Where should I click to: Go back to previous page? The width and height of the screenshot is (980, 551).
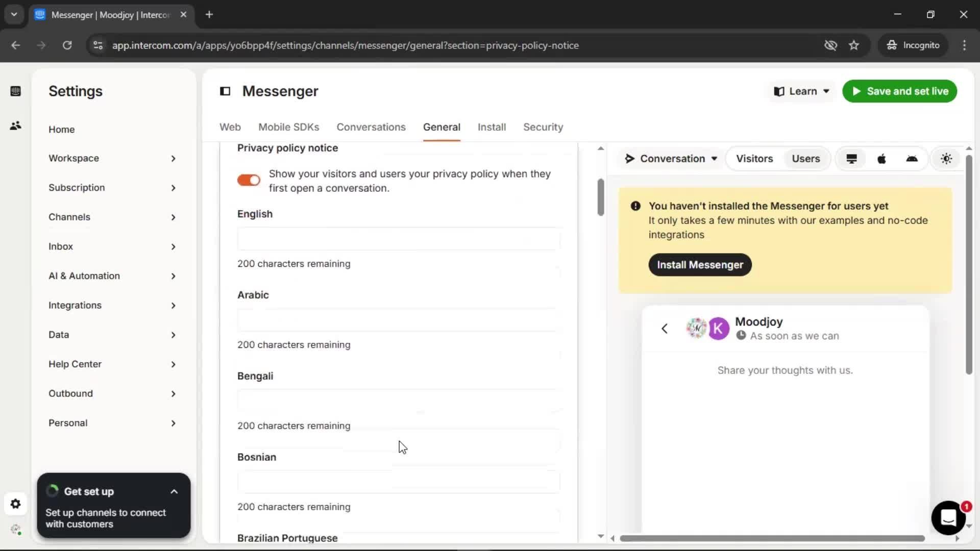(15, 45)
